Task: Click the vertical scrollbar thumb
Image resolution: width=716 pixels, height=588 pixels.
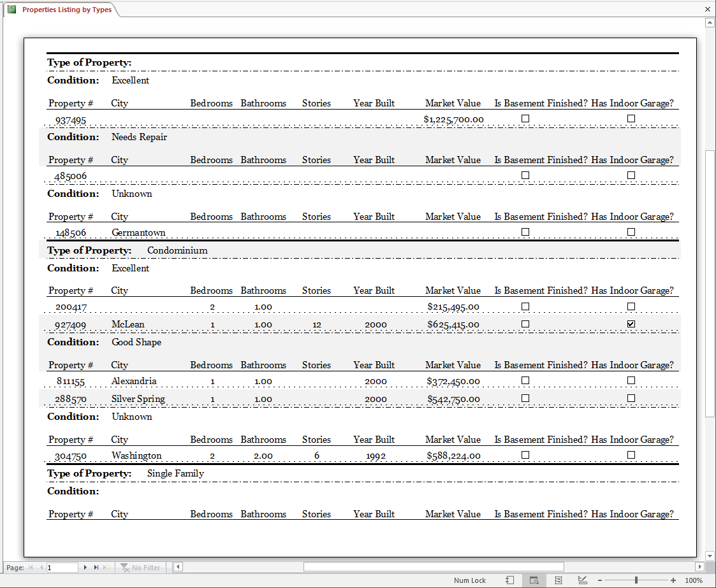Action: coord(710,283)
